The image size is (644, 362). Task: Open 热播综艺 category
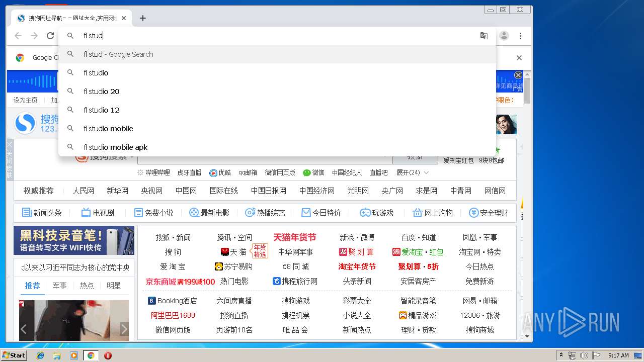click(265, 213)
